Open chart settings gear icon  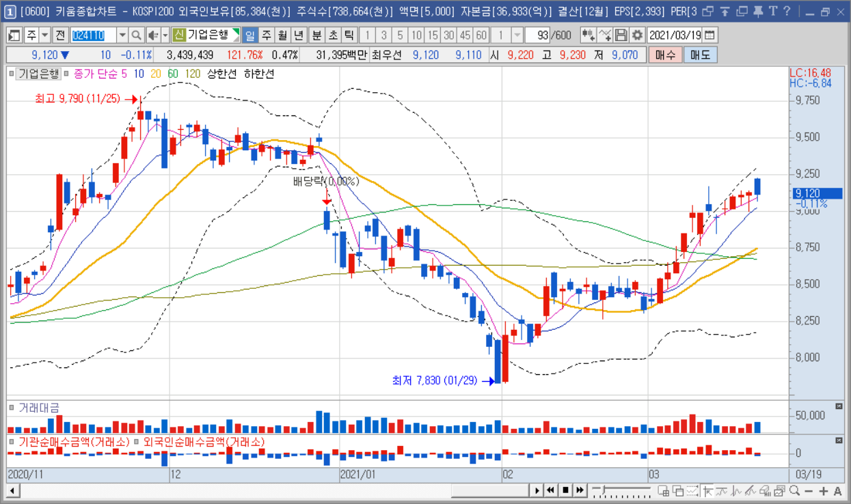click(637, 35)
